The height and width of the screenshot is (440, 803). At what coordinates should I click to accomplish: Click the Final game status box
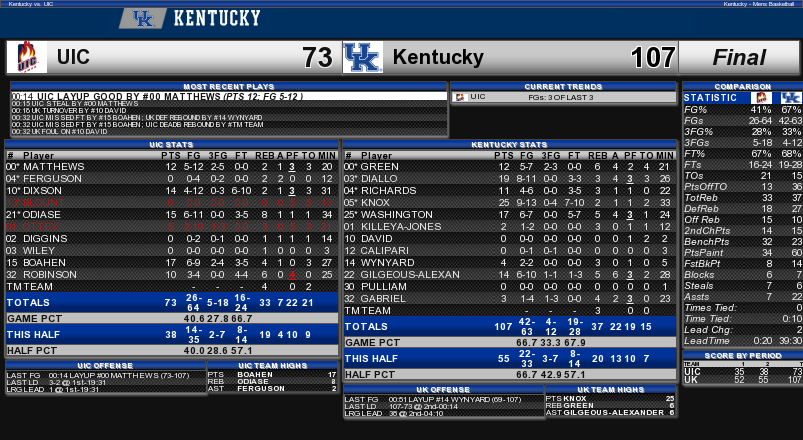738,57
